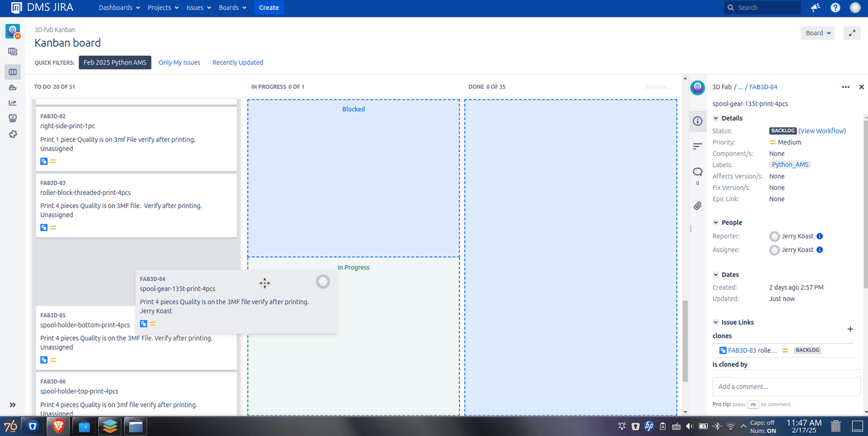Open Brave browser from the taskbar

59,426
